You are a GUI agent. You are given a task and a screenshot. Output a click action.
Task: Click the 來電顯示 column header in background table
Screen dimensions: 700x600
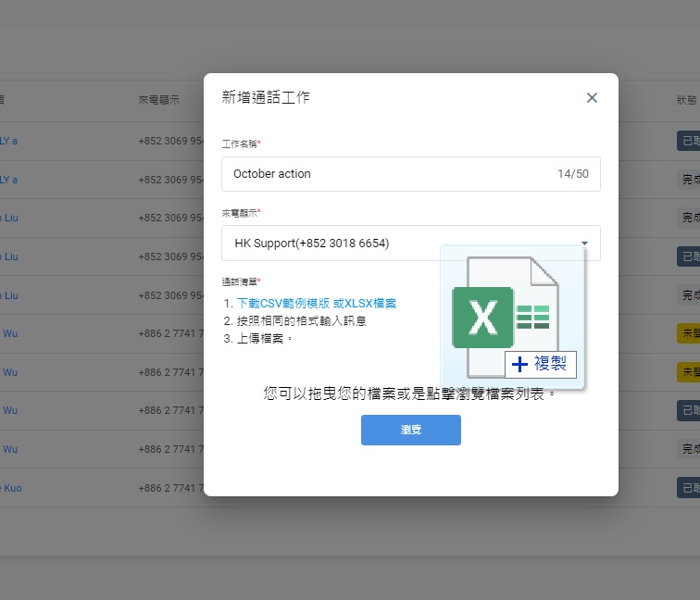click(159, 100)
